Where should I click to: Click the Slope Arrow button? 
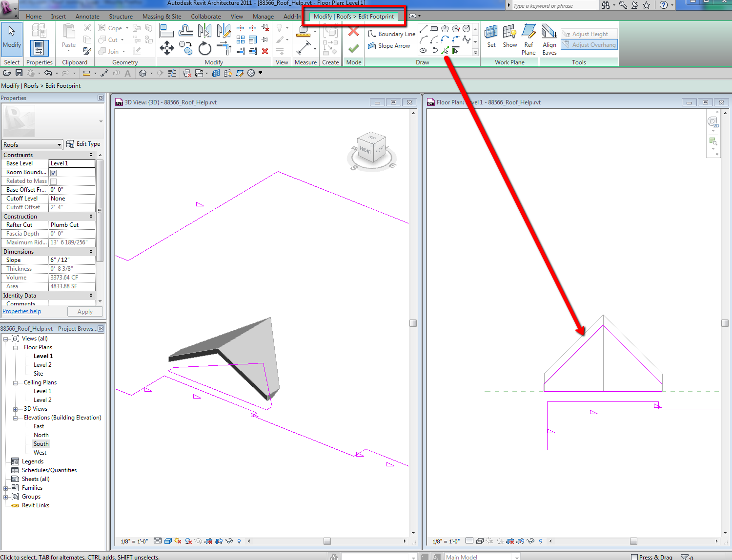click(x=389, y=46)
